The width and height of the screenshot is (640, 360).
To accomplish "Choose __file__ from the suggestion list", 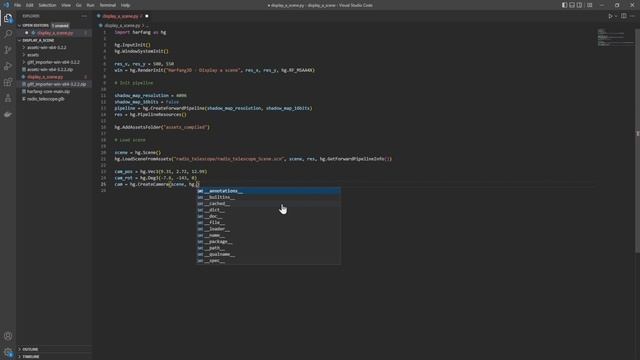I will click(x=269, y=222).
